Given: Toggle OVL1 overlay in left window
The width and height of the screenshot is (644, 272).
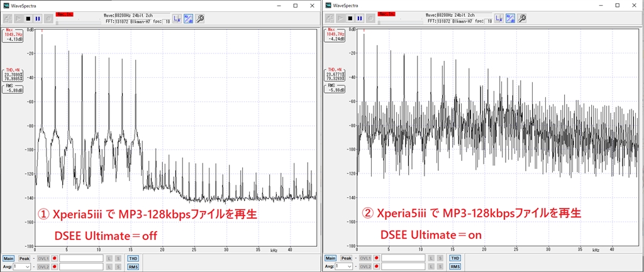Looking at the screenshot, I should pos(43,258).
